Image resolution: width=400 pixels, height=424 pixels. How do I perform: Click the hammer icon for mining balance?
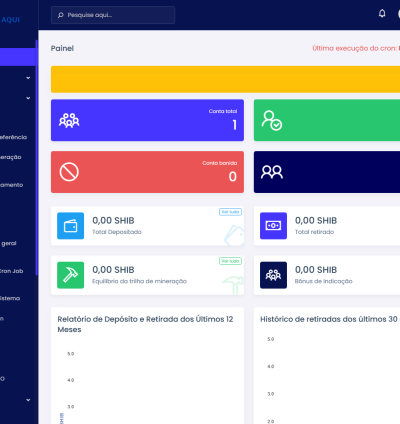click(70, 275)
